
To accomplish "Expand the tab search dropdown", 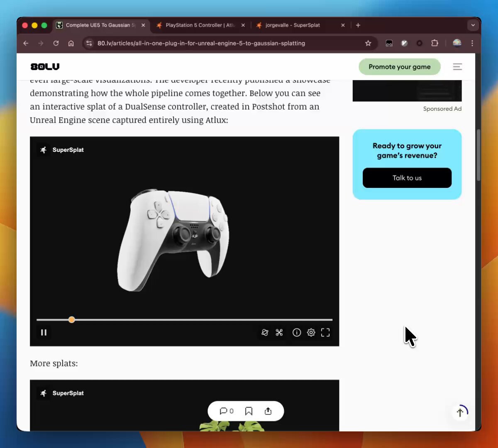I will [473, 25].
